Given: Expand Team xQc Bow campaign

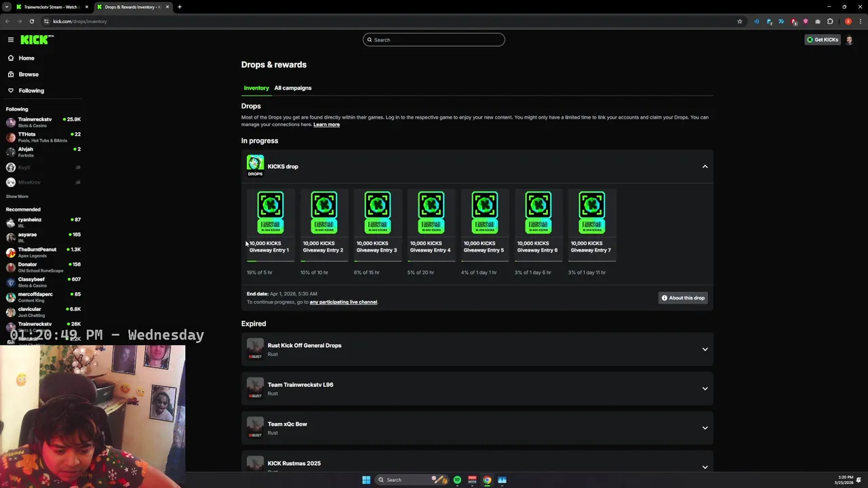Looking at the screenshot, I should [705, 428].
